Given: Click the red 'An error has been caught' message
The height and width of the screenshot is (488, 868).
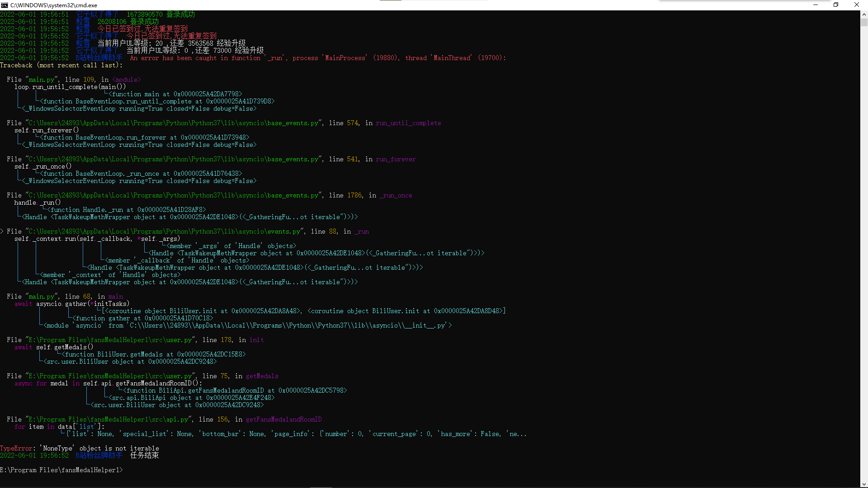Looking at the screenshot, I should click(318, 58).
